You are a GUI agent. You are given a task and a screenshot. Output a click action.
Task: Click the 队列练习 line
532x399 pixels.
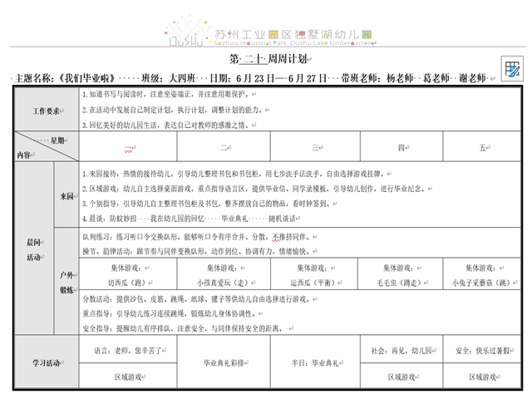point(197,237)
